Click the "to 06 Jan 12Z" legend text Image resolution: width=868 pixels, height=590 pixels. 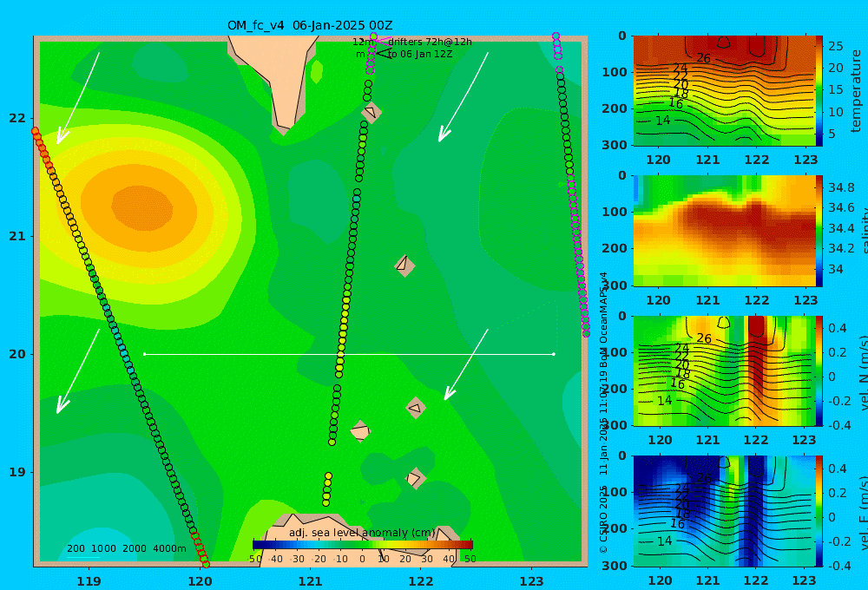pyautogui.click(x=419, y=54)
